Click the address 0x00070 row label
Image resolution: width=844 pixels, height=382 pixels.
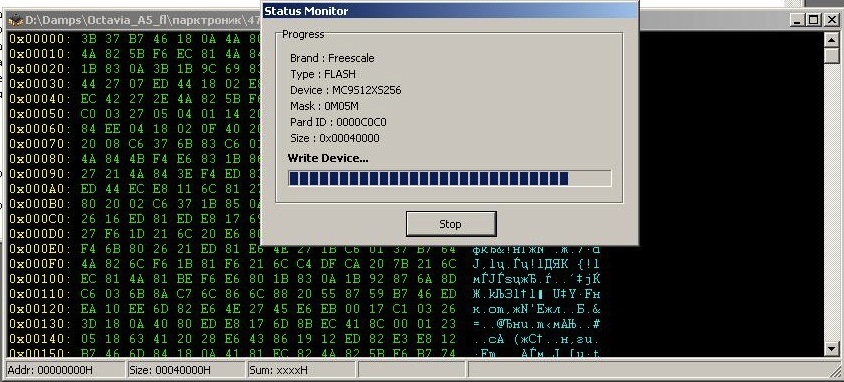pos(40,144)
